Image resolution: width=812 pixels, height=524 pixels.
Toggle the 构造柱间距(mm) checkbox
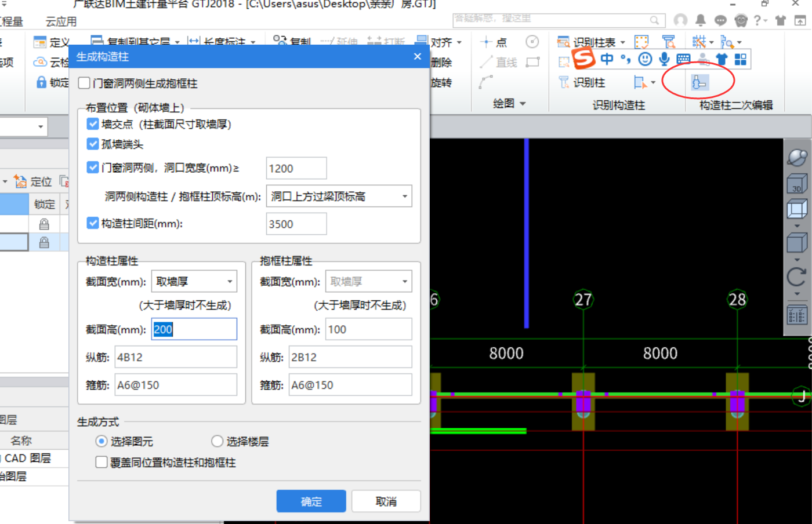pos(93,223)
